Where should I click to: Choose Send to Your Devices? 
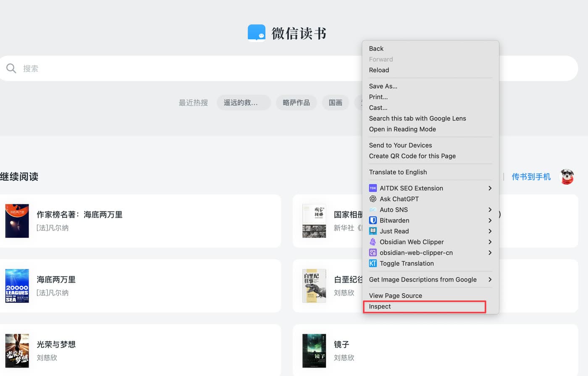point(430,145)
